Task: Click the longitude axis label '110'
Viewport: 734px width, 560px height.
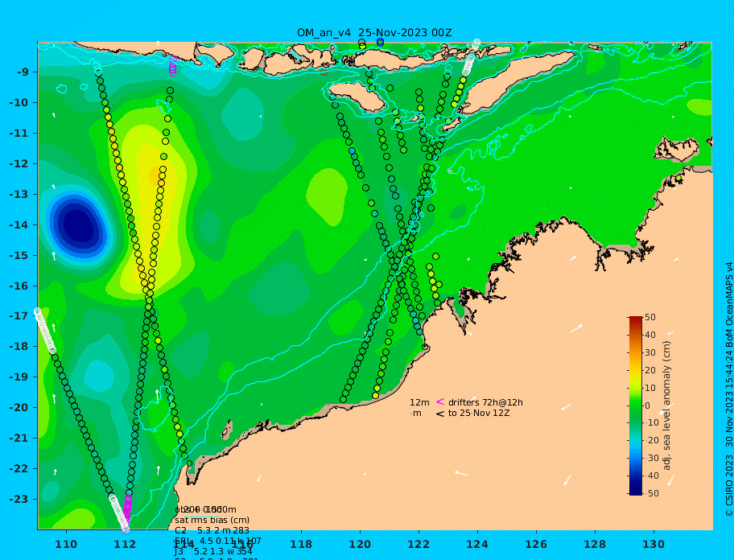Action: tap(67, 545)
